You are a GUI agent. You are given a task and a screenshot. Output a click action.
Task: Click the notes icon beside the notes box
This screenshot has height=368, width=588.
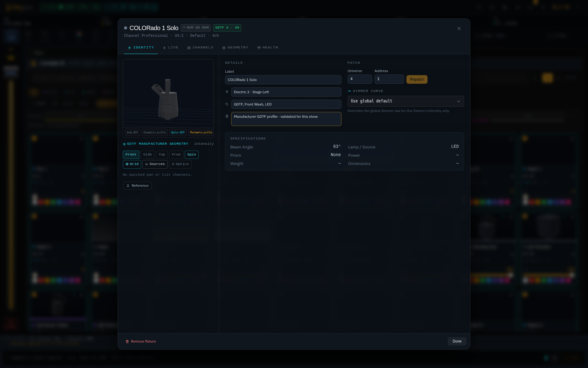[227, 116]
